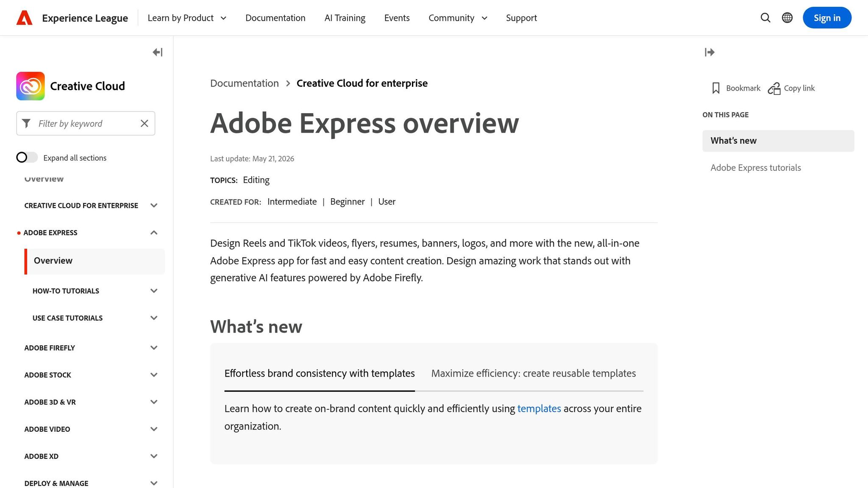Open AI Training menu item
The width and height of the screenshot is (868, 488).
coord(345,18)
